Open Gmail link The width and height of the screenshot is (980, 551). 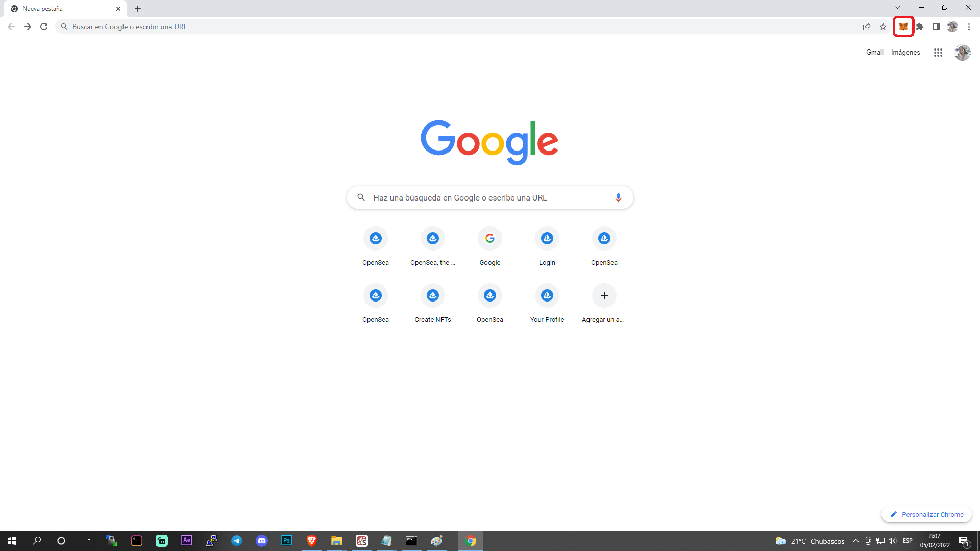tap(874, 52)
